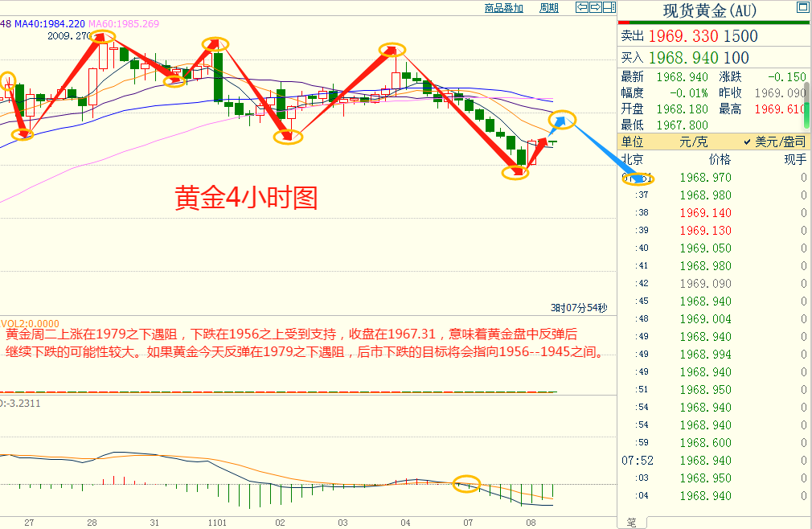Click the 卖出 price 1969.330

[x=683, y=36]
